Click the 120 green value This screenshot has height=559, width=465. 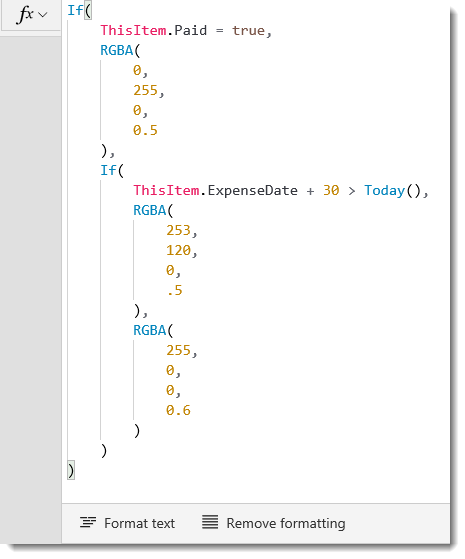(178, 250)
